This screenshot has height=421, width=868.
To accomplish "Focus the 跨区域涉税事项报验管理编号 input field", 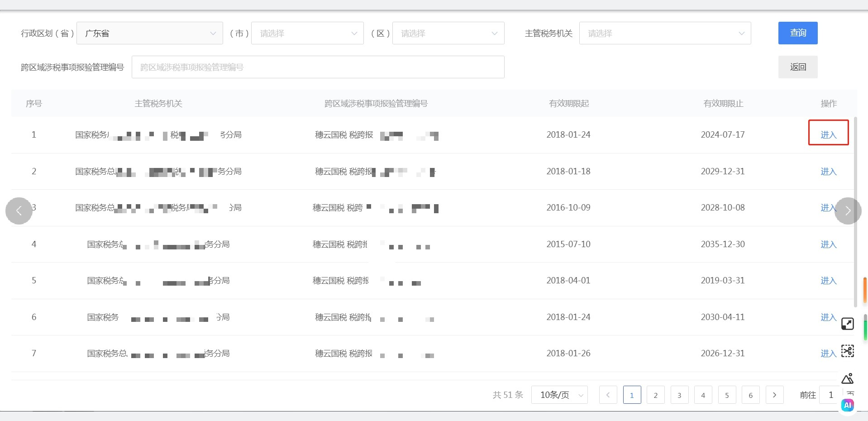I will click(x=318, y=67).
